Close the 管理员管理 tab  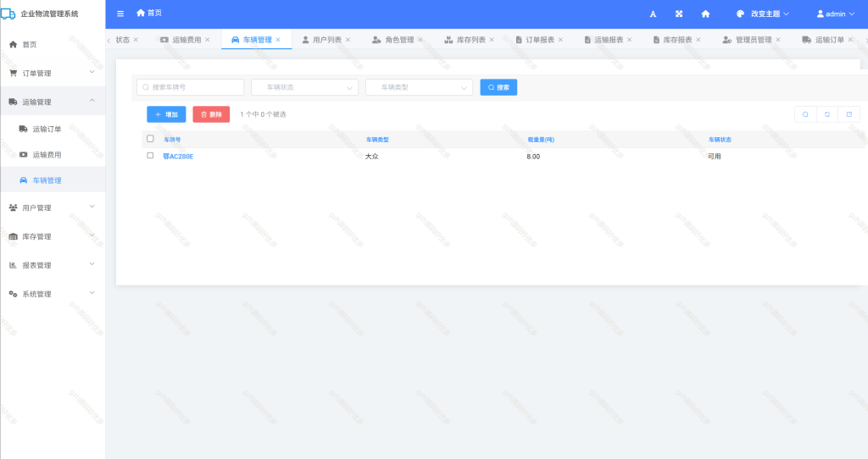pos(778,40)
